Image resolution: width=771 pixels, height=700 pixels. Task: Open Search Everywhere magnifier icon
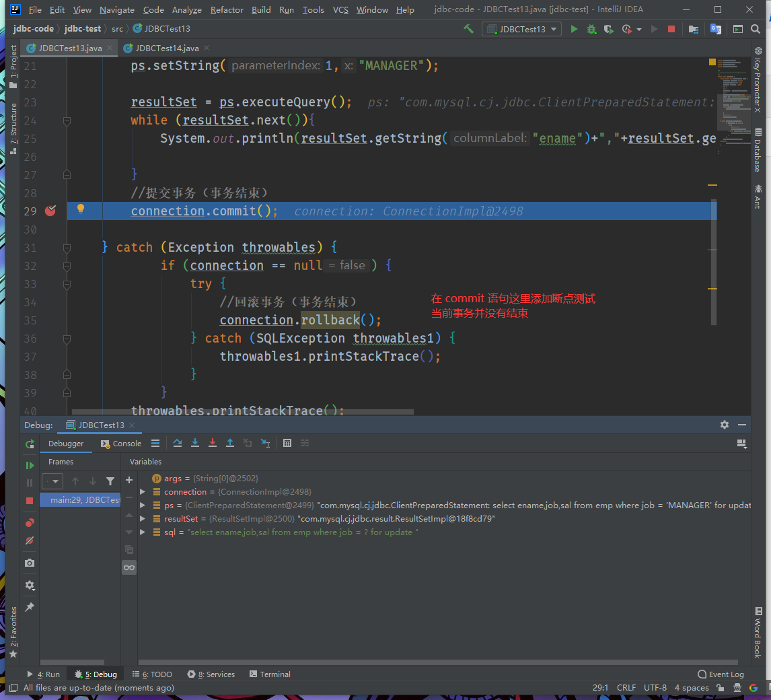click(756, 29)
